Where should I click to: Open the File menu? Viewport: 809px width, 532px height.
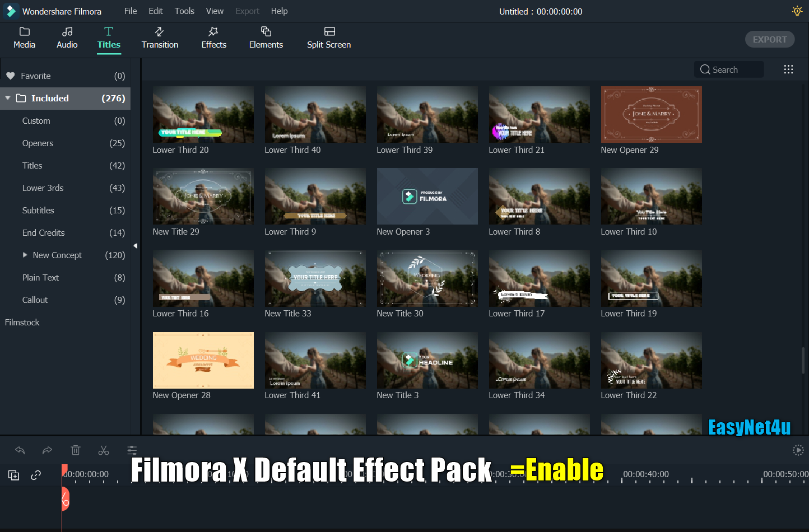pyautogui.click(x=130, y=11)
